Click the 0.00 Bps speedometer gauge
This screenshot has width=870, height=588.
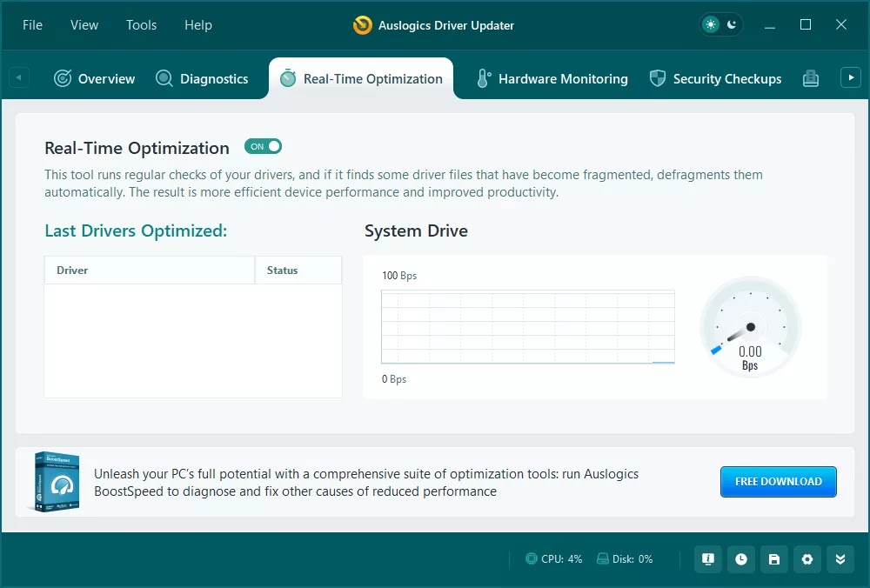tap(750, 326)
